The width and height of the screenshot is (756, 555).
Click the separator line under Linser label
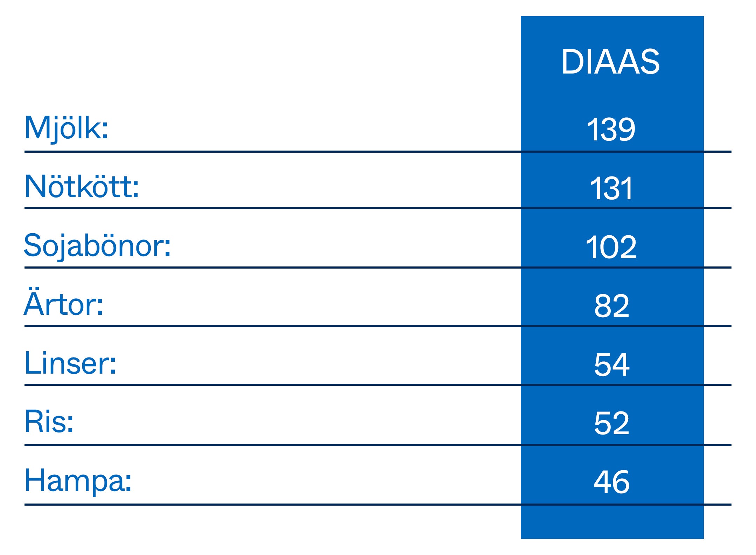pos(245,385)
